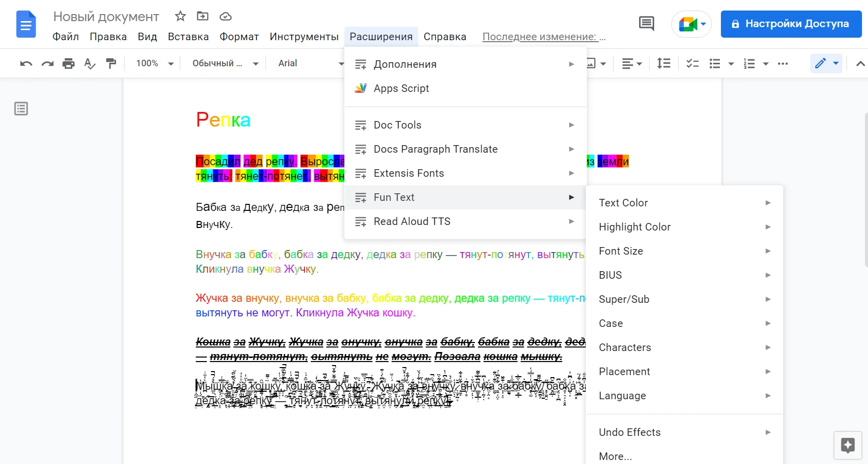Click the Настройки Доступа share button

[x=791, y=24]
